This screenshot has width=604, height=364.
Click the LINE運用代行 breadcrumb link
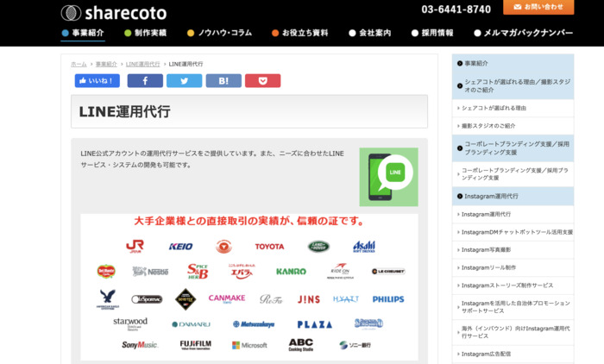(142, 64)
